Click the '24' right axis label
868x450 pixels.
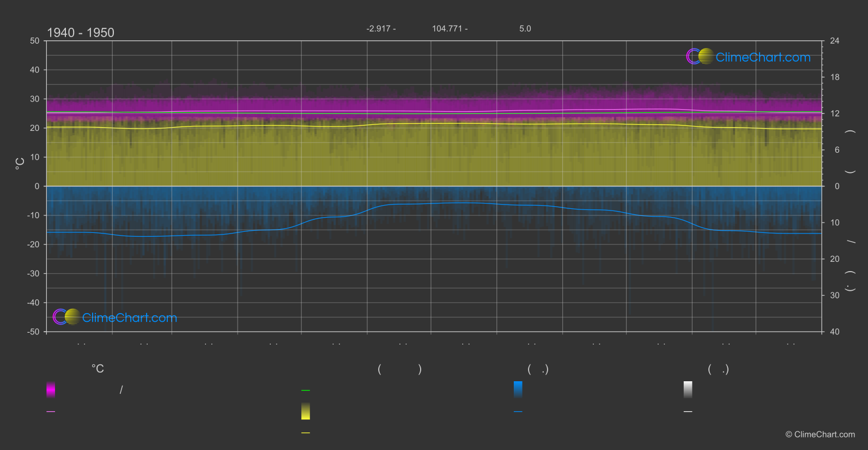[x=835, y=41]
